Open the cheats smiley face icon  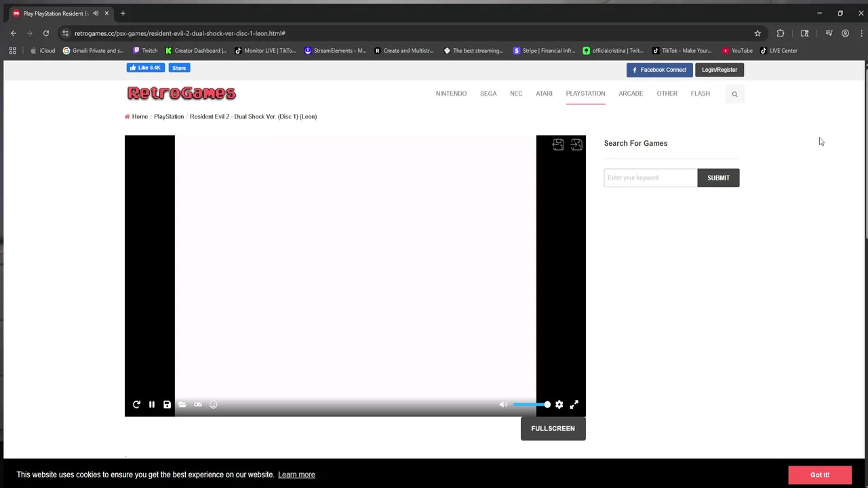click(213, 405)
